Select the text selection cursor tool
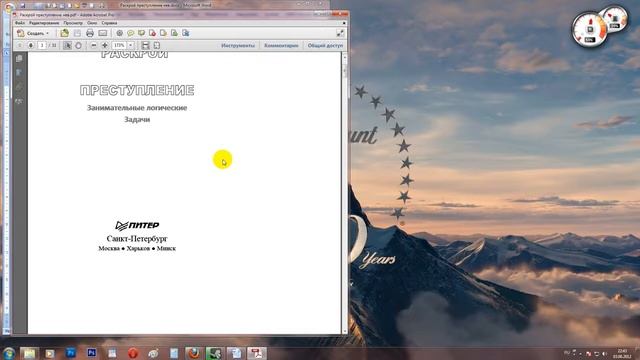Screen dimensions: 640x360 pyautogui.click(x=67, y=45)
